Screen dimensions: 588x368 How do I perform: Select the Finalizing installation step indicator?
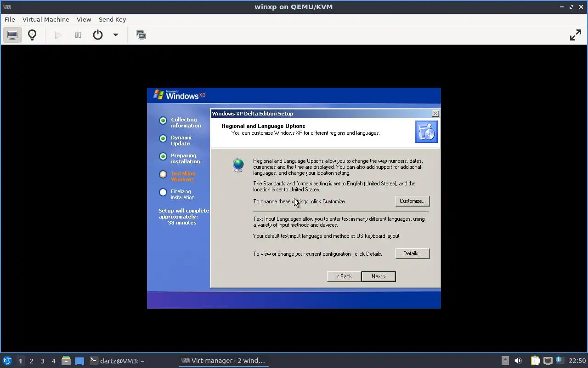[163, 192]
